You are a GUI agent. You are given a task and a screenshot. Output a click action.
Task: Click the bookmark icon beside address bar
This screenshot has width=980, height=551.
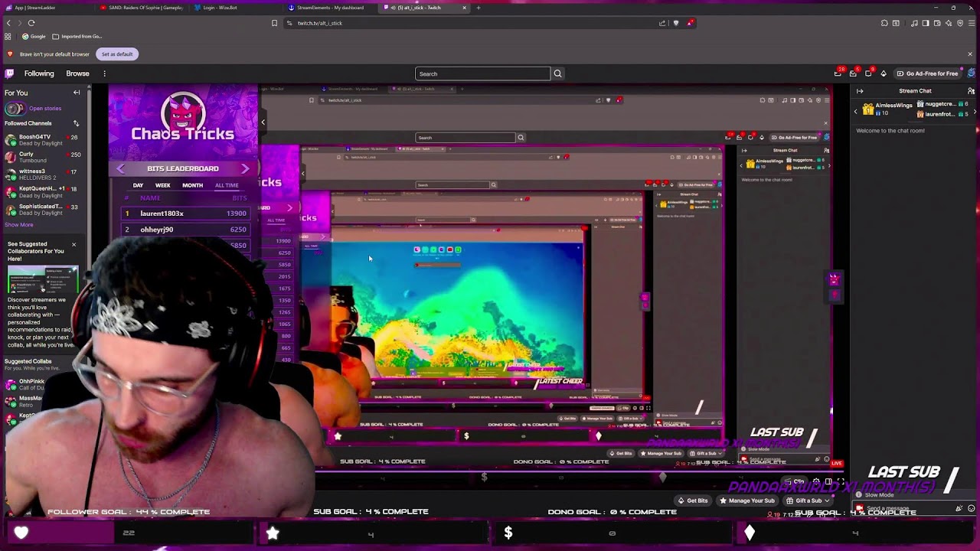[274, 23]
